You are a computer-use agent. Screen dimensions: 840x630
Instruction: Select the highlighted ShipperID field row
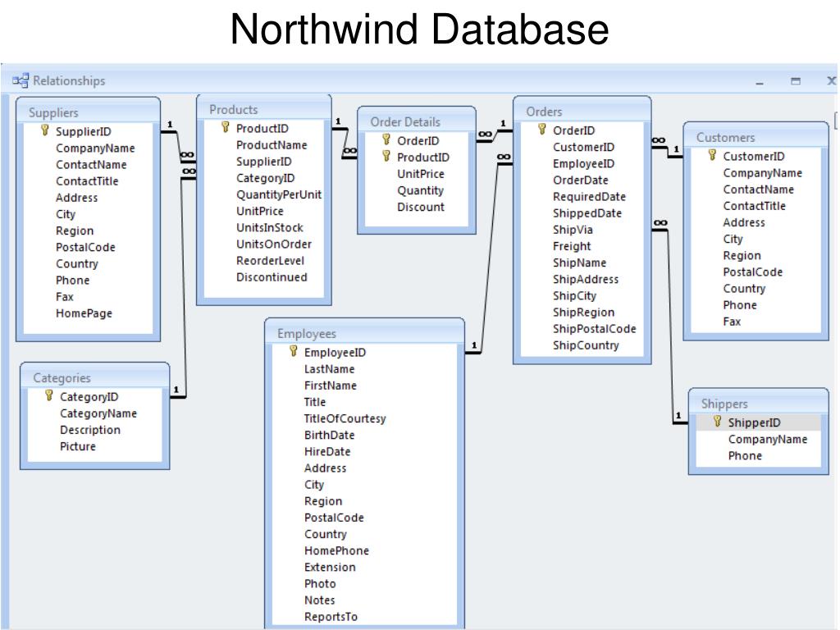pyautogui.click(x=758, y=422)
